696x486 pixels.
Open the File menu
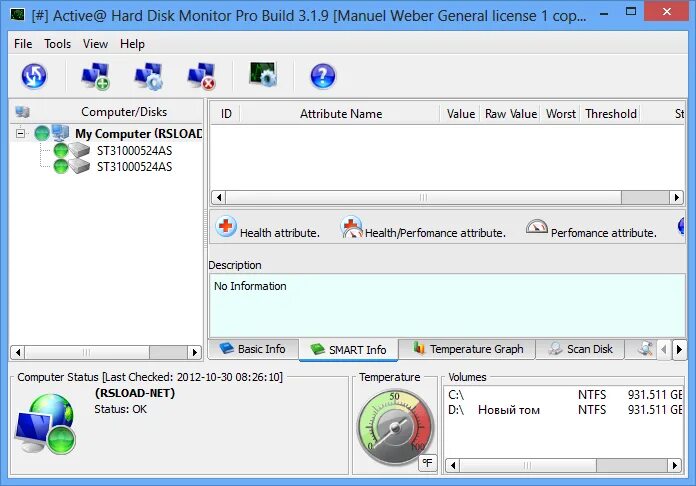coord(23,43)
